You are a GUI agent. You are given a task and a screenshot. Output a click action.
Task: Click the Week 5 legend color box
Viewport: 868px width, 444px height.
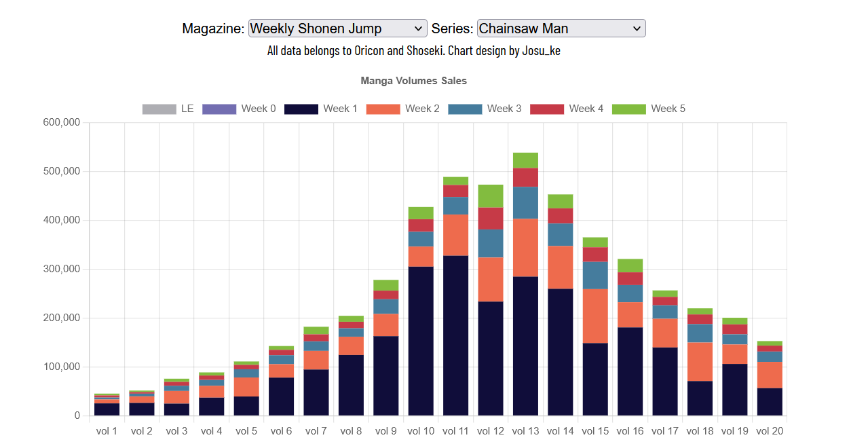tap(629, 109)
